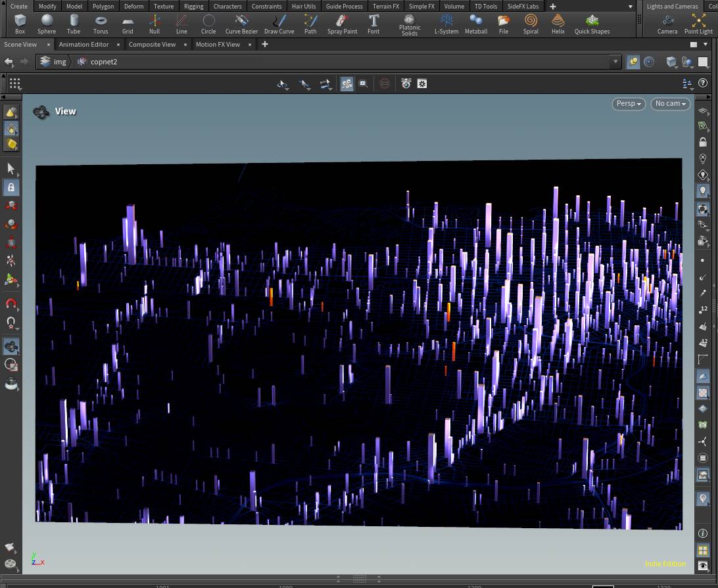718x588 pixels.
Task: Switch to the Composite View tab
Action: click(152, 45)
